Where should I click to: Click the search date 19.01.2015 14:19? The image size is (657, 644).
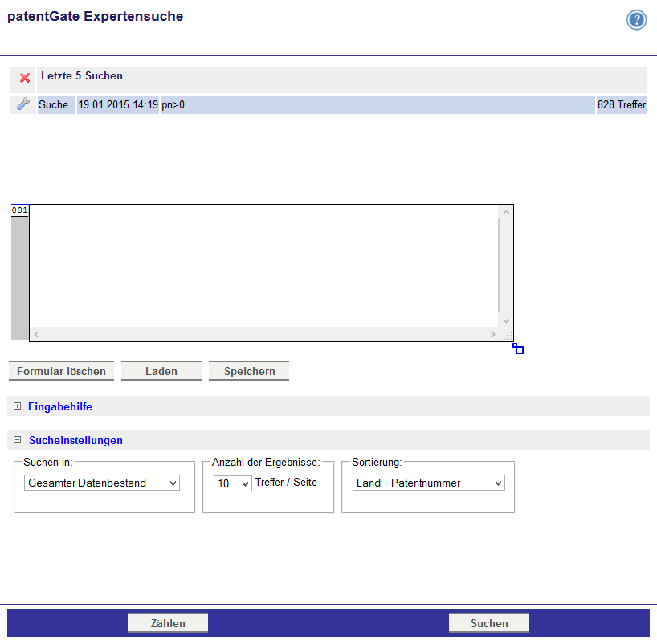point(118,104)
